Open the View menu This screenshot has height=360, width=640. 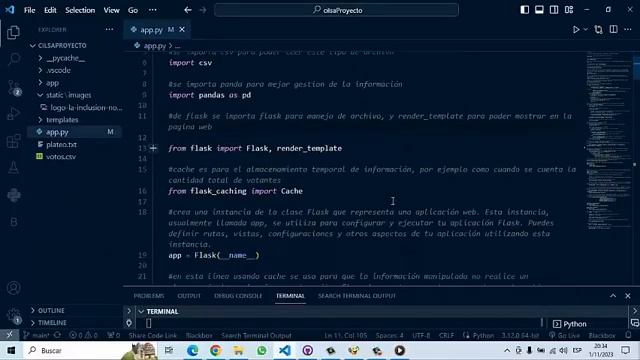[111, 10]
